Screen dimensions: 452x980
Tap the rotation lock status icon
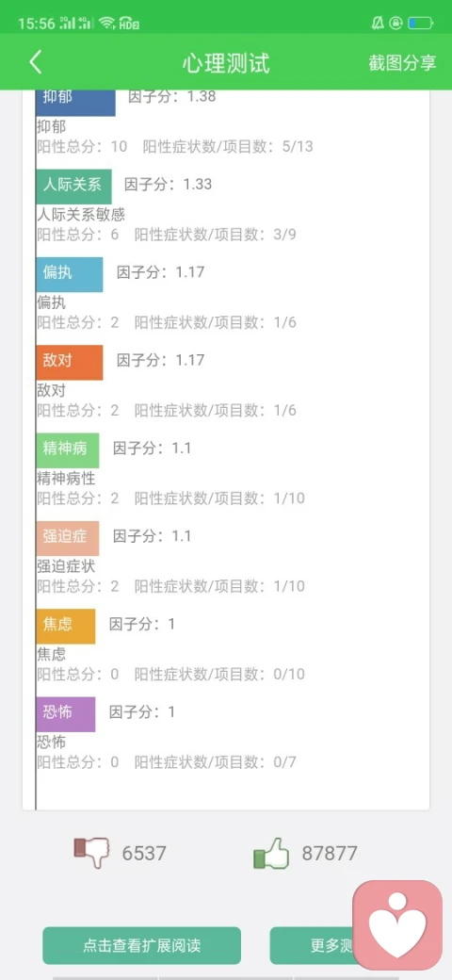point(395,24)
